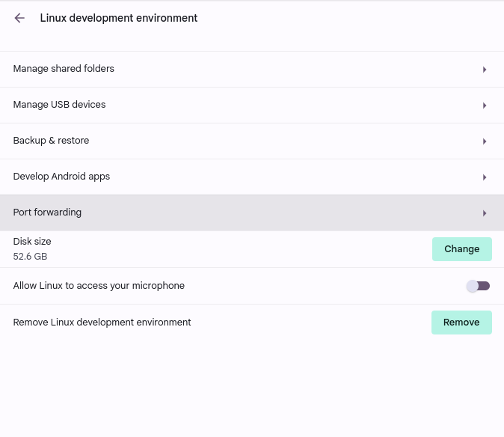Click the Allow Linux microphone access text
The image size is (504, 437).
pos(99,286)
